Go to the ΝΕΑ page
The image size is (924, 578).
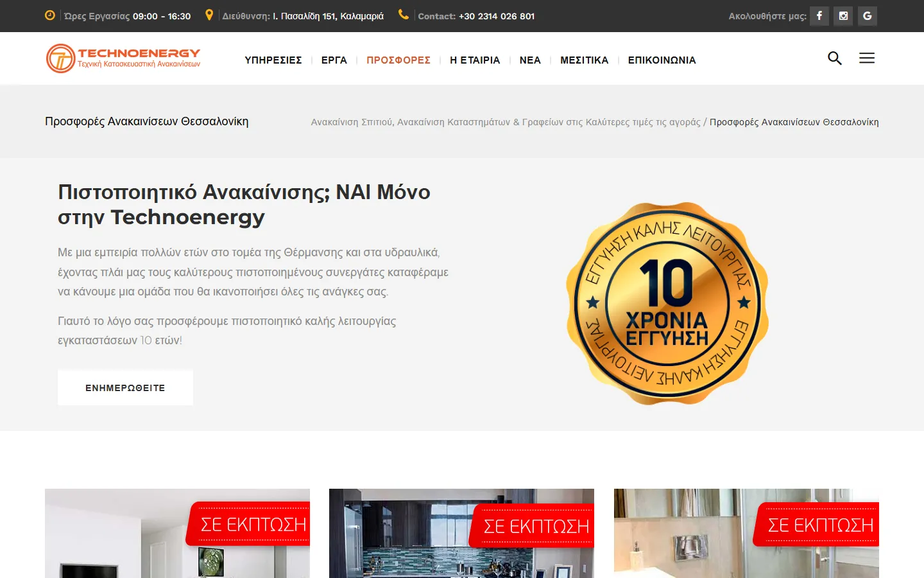(530, 60)
